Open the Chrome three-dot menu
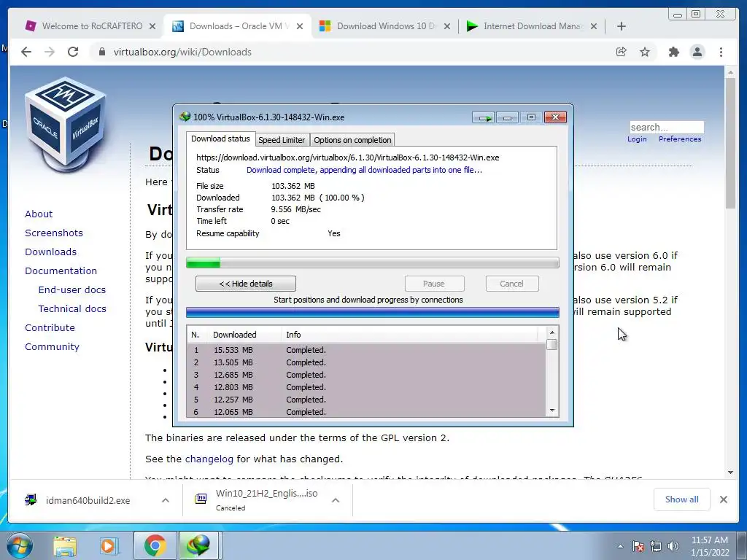Image resolution: width=747 pixels, height=560 pixels. pyautogui.click(x=721, y=52)
